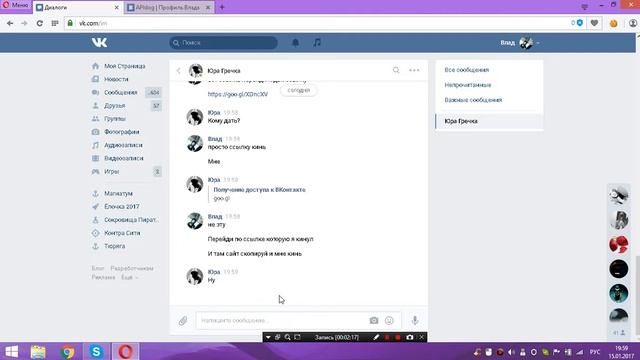Screen dimensions: 640x360
Task: Search inside the conversation via magnifier icon
Action: 396,70
